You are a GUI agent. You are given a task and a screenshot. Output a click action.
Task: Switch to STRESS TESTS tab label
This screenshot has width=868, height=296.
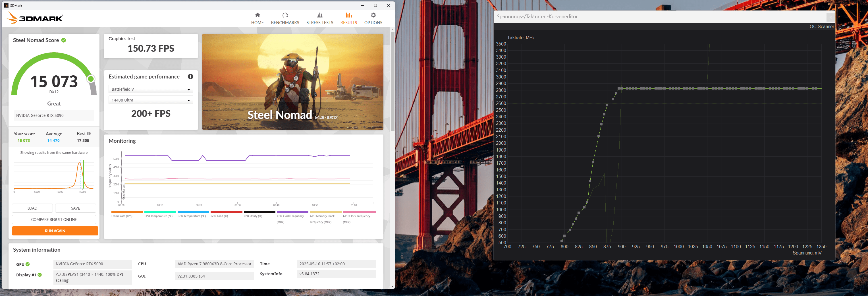tap(320, 22)
